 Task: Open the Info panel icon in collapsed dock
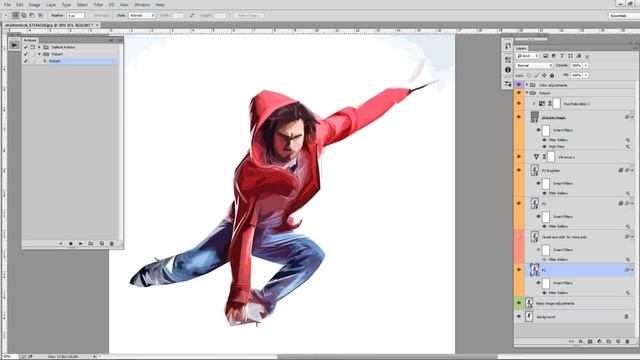508,70
